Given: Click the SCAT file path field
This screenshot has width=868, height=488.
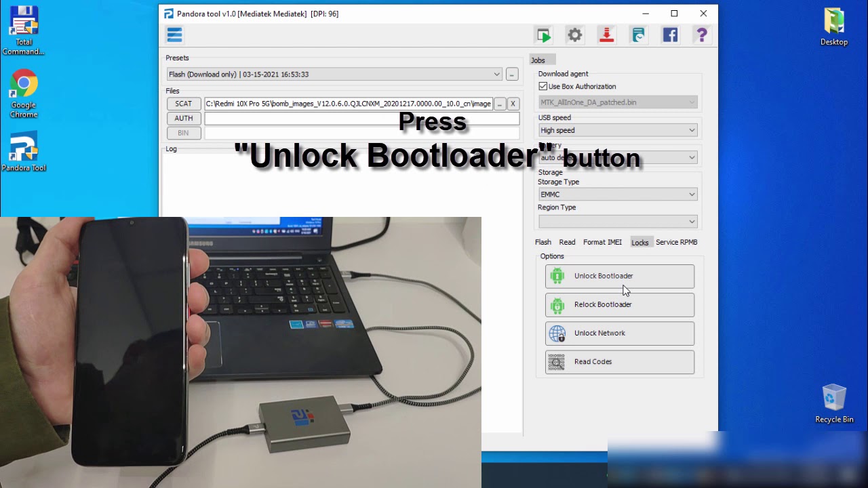Looking at the screenshot, I should (349, 104).
